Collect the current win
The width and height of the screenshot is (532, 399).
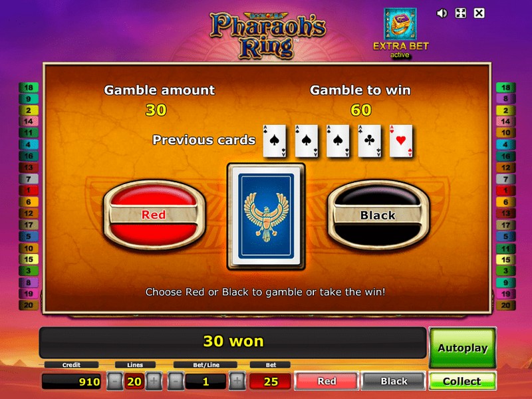(462, 381)
